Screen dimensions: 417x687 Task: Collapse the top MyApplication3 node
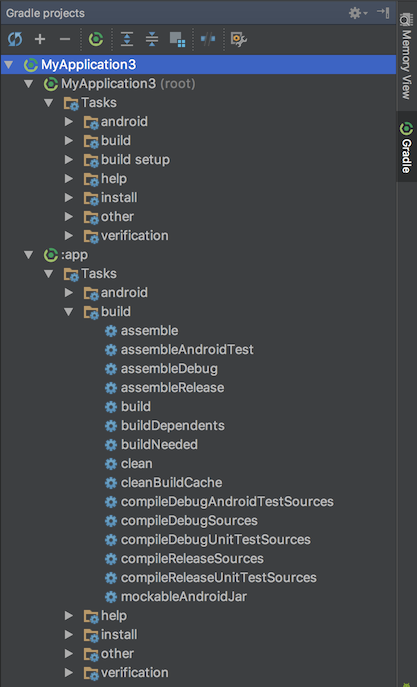[8, 65]
